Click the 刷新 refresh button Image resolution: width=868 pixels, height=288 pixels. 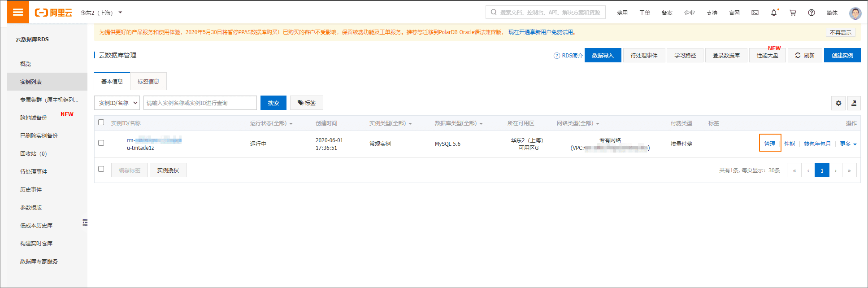coord(805,55)
